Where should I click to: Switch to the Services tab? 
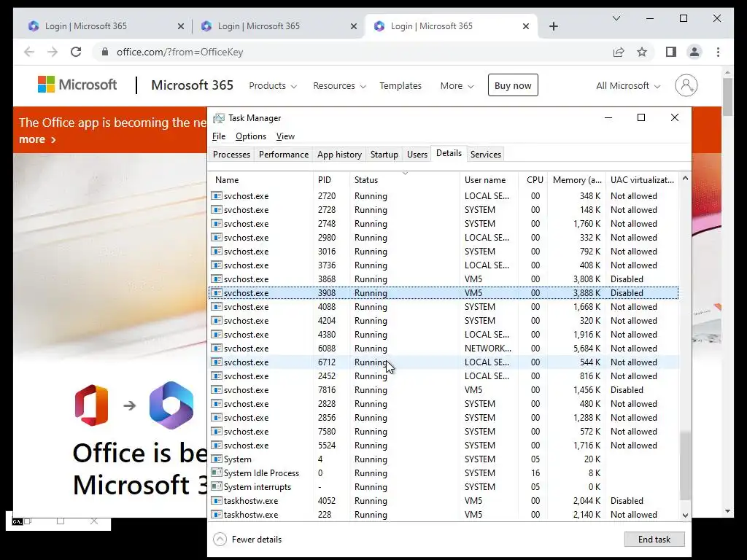click(x=485, y=155)
